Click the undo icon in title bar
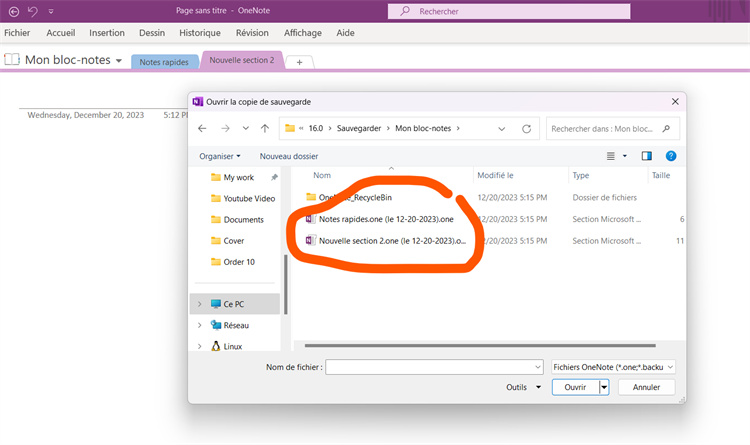Screen dimensions: 750x445 [x=33, y=11]
